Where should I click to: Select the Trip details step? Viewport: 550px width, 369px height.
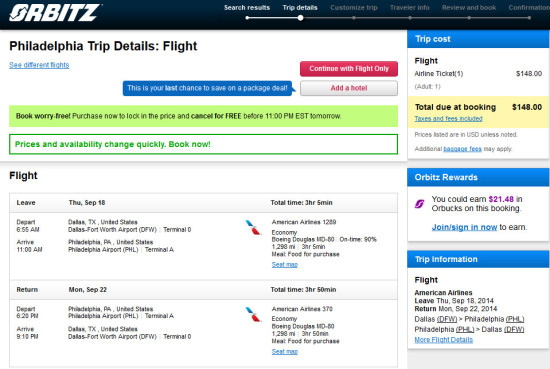(x=300, y=8)
